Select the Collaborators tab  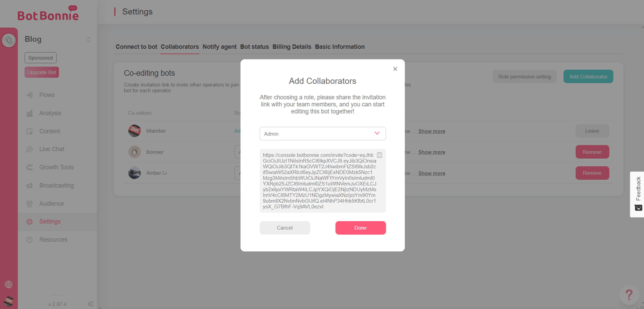tap(180, 47)
